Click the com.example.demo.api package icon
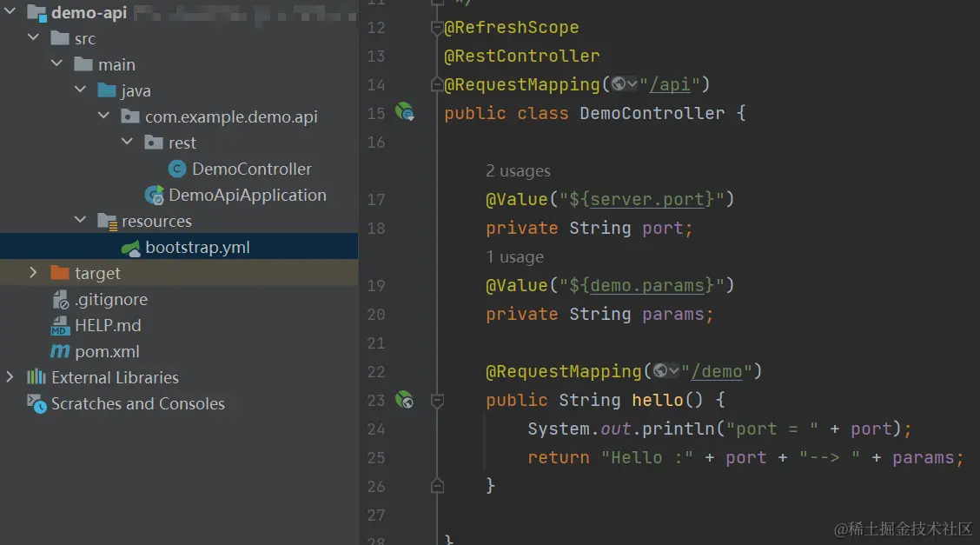Viewport: 980px width, 545px height. coord(130,116)
